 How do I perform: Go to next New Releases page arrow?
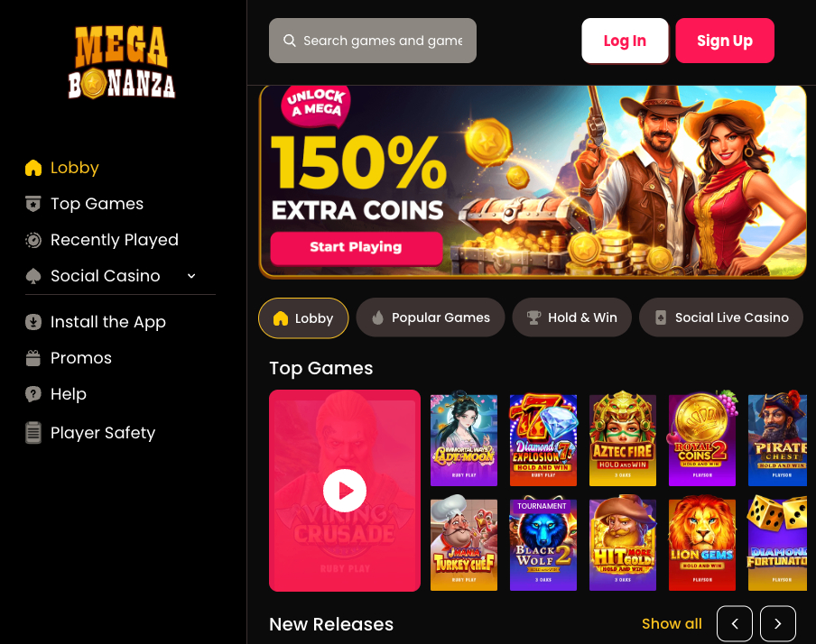click(777, 624)
